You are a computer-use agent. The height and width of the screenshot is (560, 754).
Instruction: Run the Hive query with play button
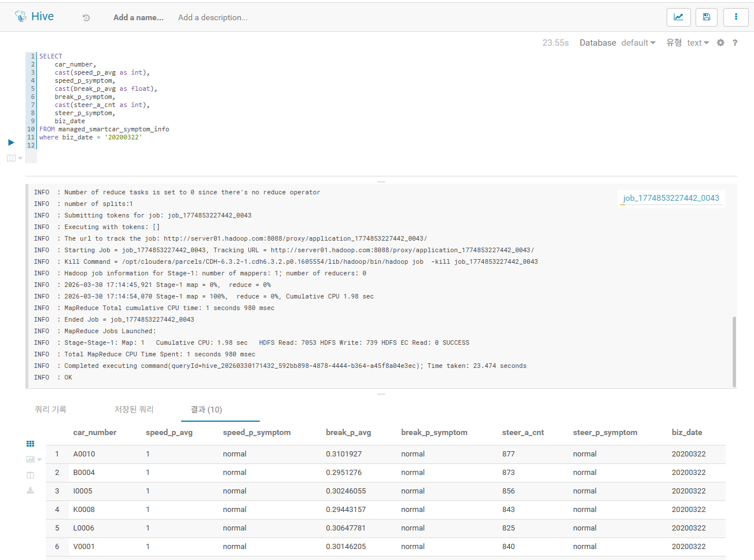coord(11,142)
